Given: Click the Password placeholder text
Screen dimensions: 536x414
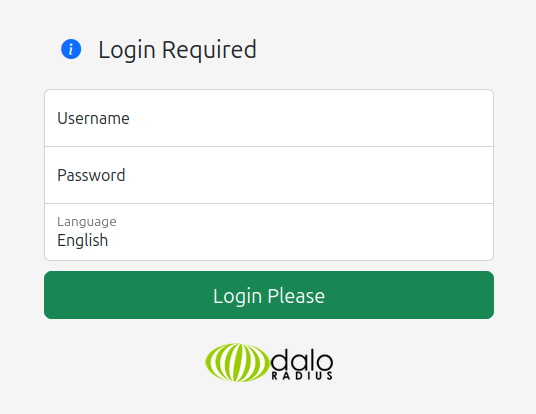Looking at the screenshot, I should [x=91, y=175].
